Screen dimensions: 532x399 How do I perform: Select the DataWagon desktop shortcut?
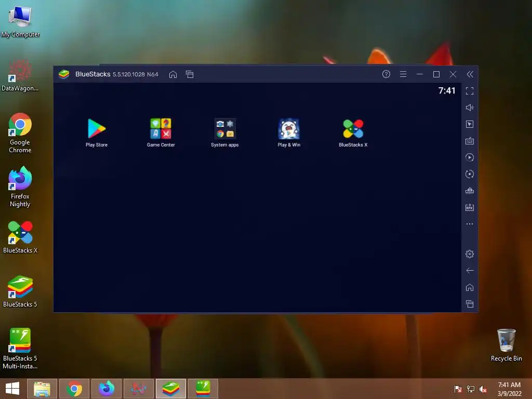point(20,75)
